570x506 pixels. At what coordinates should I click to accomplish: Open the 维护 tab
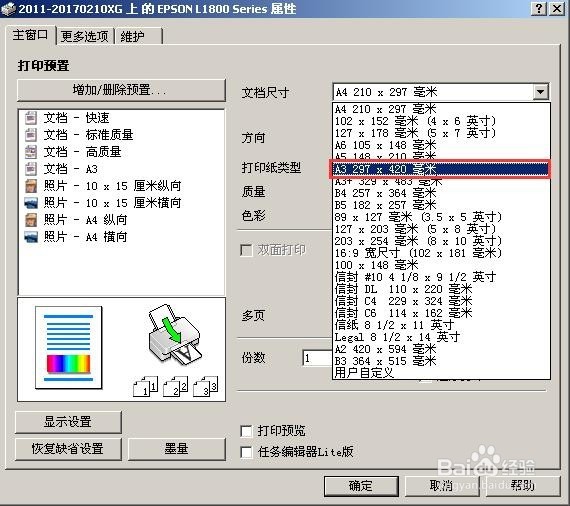coord(139,36)
